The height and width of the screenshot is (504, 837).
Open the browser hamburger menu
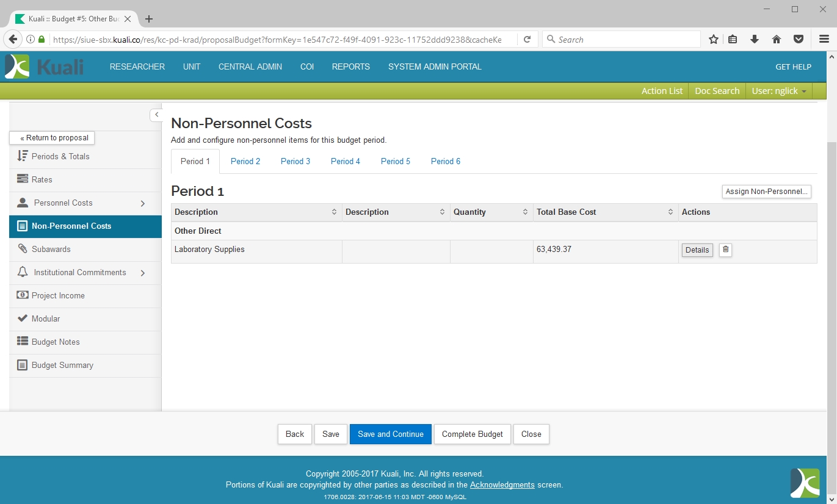pyautogui.click(x=824, y=40)
